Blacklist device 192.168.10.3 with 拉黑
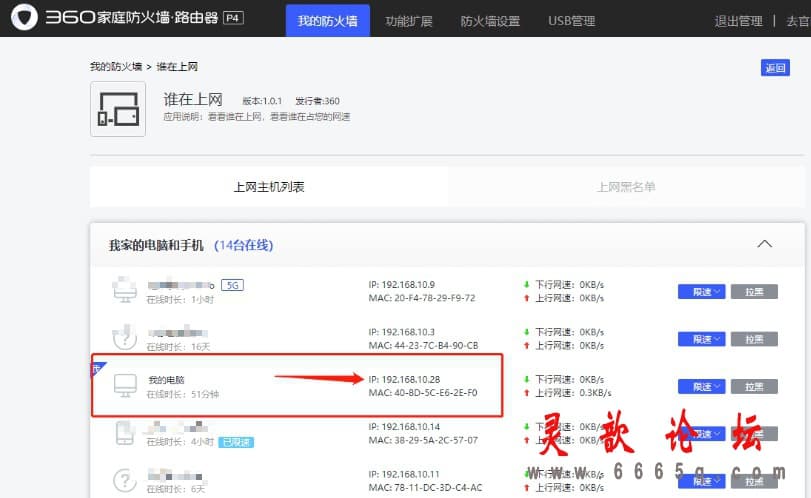This screenshot has height=498, width=811. pyautogui.click(x=754, y=339)
